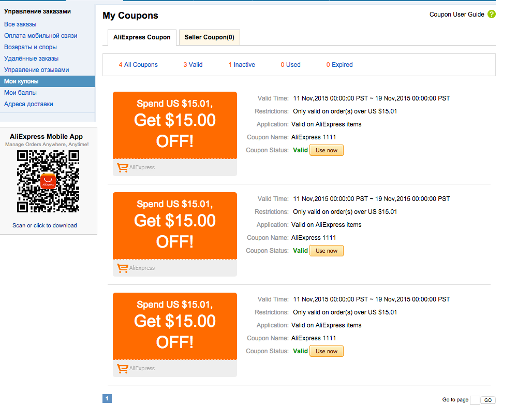The height and width of the screenshot is (418, 532).
Task: Click Use now on the second coupon
Action: click(x=327, y=251)
